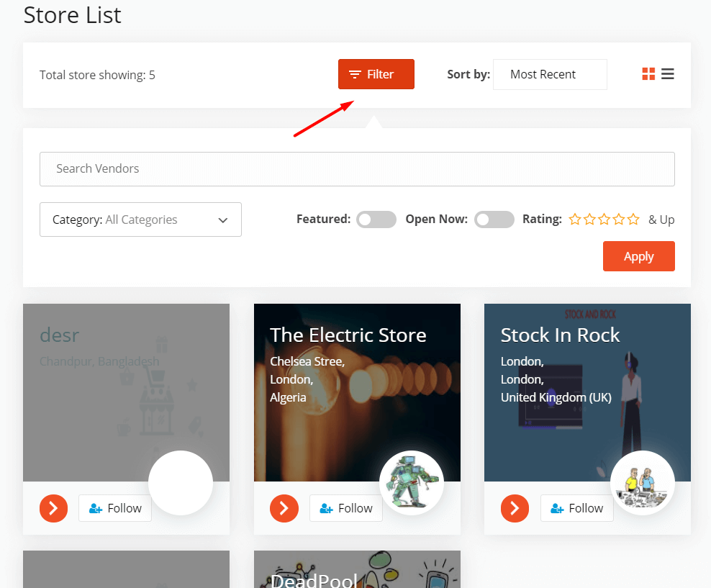Click the 'United Kingdom (UK)' address text
The height and width of the screenshot is (588, 711).
[x=556, y=397]
